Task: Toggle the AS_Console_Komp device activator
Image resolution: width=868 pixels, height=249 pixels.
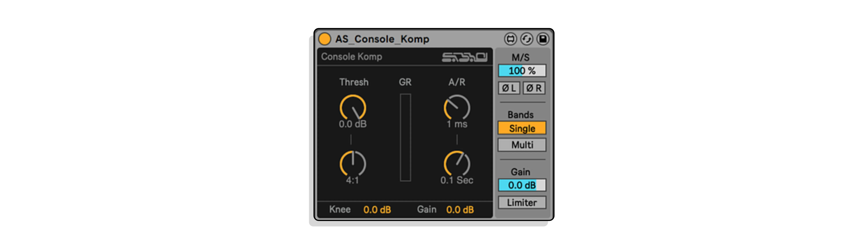Action: pos(324,39)
